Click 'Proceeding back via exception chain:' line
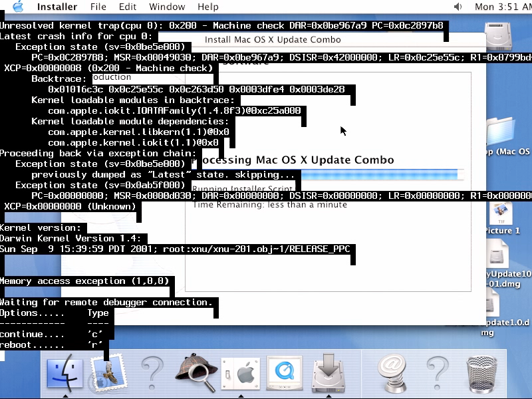Viewport: 532px width, 399px height. coord(98,154)
